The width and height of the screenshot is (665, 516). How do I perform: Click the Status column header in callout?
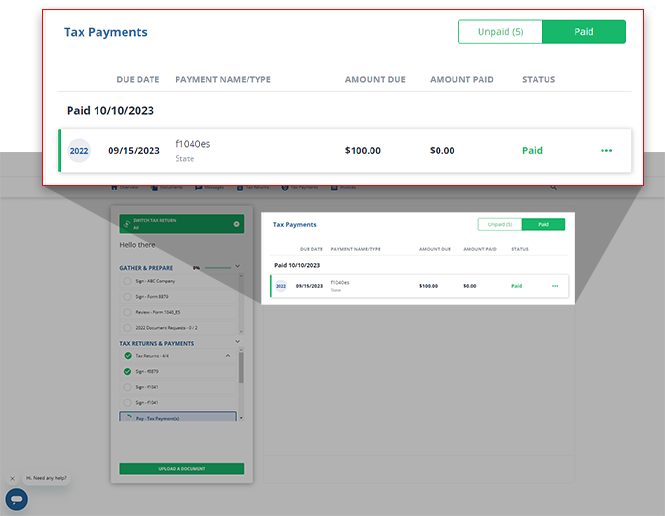click(538, 79)
